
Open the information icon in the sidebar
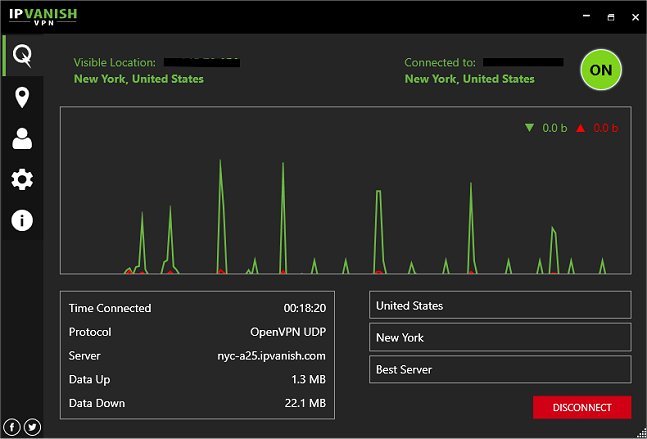point(22,220)
